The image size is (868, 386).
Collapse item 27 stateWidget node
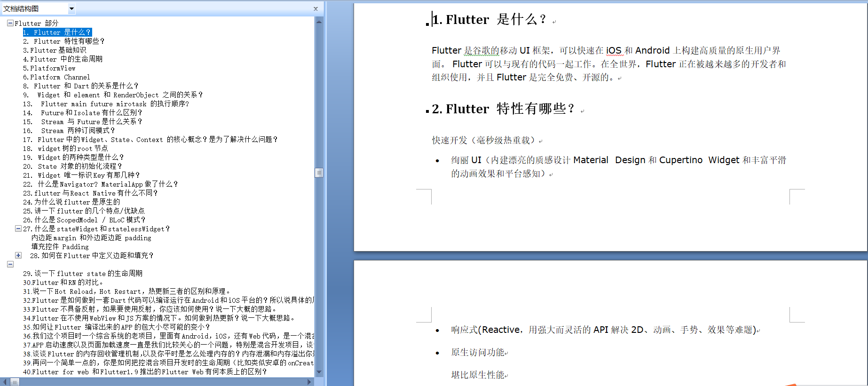click(x=18, y=228)
